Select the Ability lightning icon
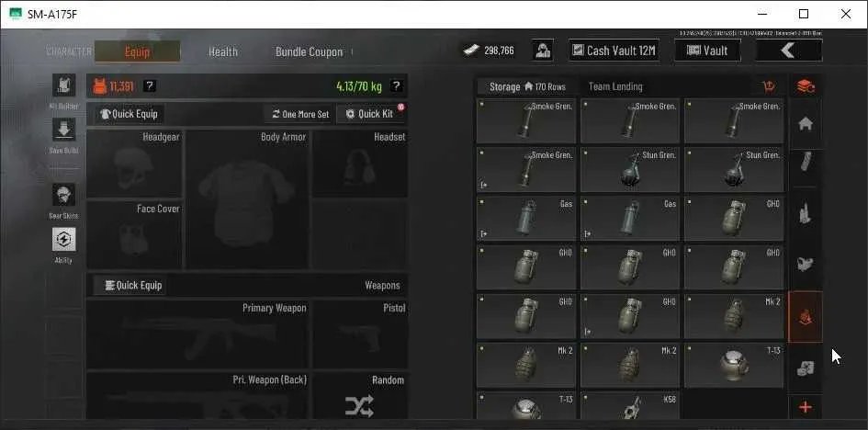This screenshot has height=430, width=868. 63,239
